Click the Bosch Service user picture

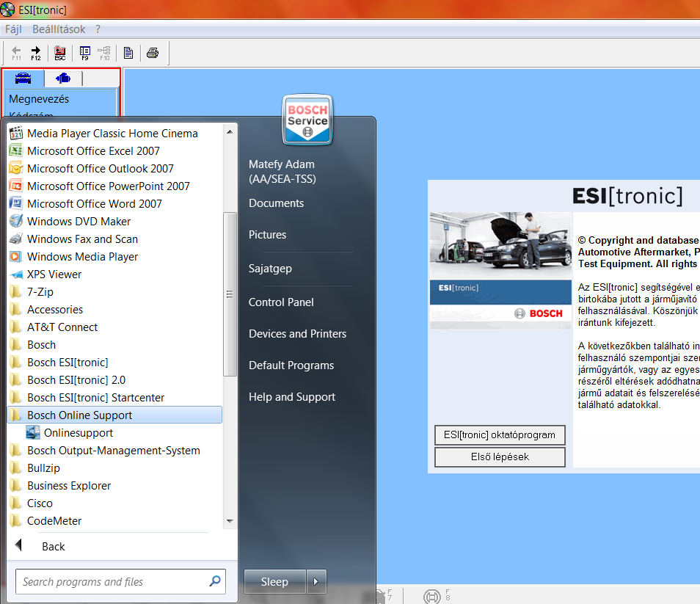coord(307,120)
